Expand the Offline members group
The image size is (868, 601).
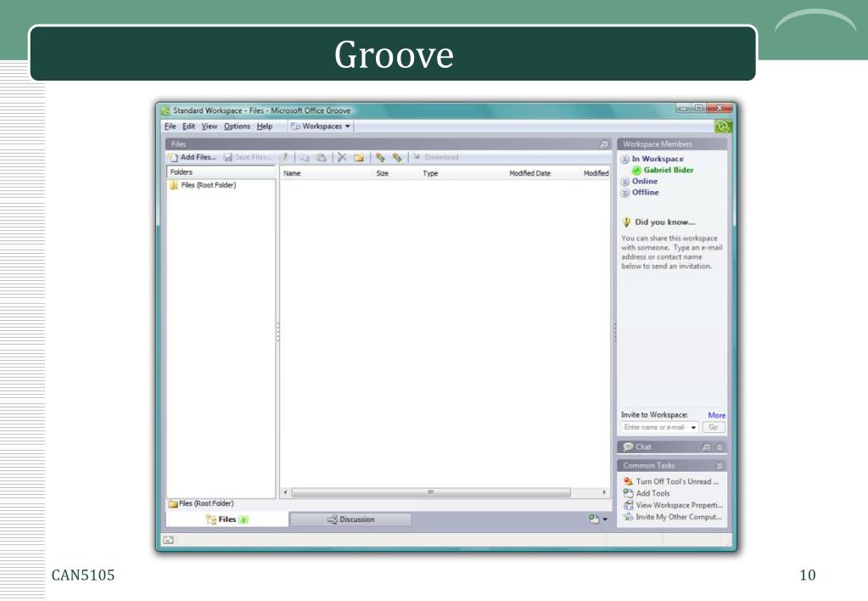click(x=625, y=193)
